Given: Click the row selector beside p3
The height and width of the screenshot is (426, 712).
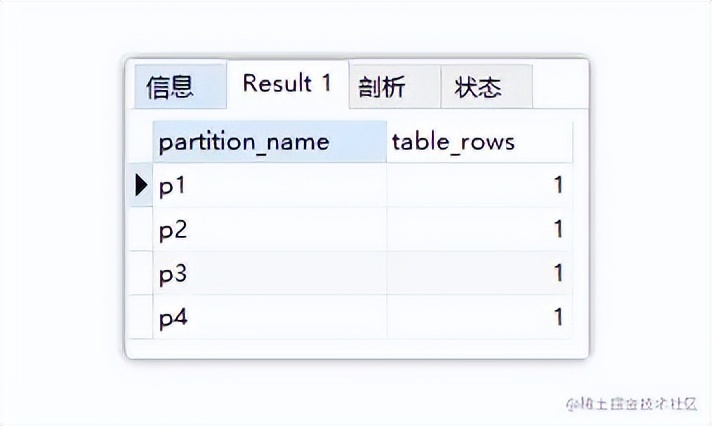Looking at the screenshot, I should [x=141, y=273].
